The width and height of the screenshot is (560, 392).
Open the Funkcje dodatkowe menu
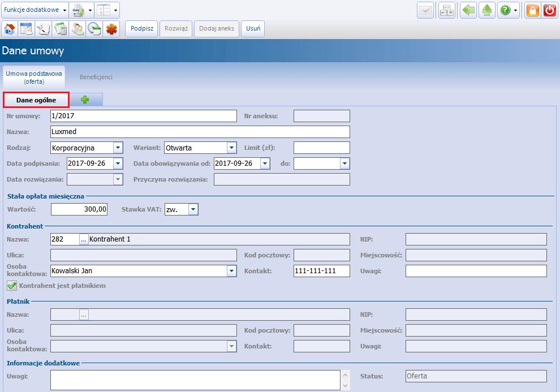[x=35, y=10]
